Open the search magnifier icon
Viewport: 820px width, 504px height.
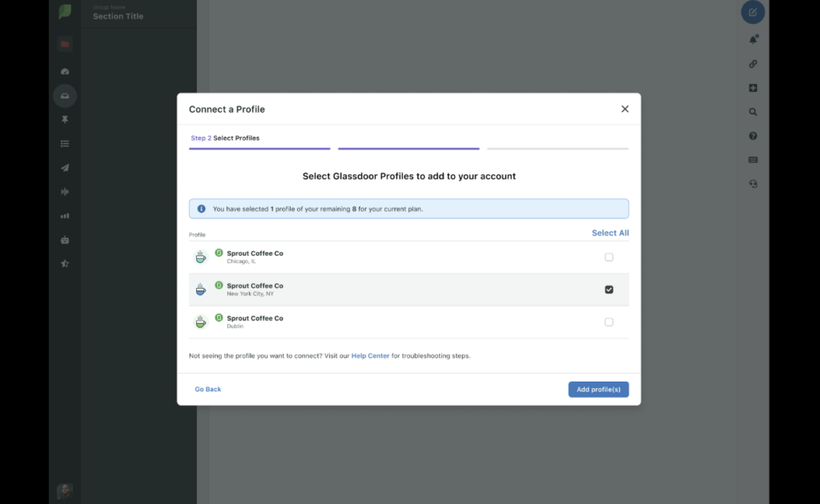pos(753,112)
